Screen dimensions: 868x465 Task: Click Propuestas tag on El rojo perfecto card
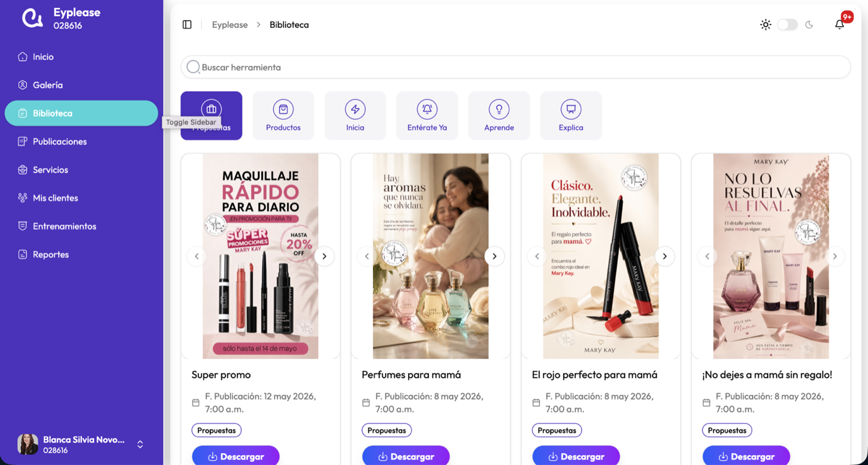(x=557, y=430)
